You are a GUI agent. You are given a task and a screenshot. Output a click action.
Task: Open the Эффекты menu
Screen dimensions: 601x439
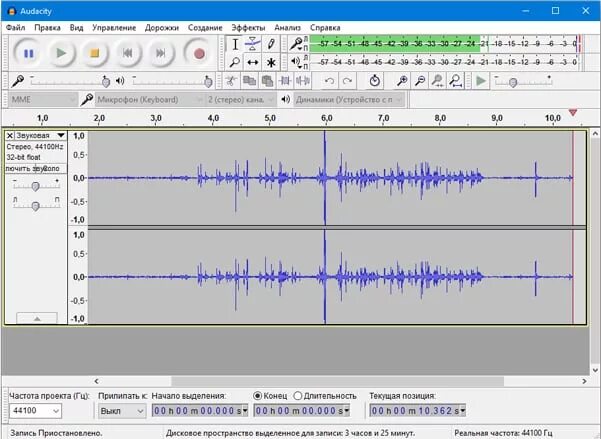(x=248, y=28)
